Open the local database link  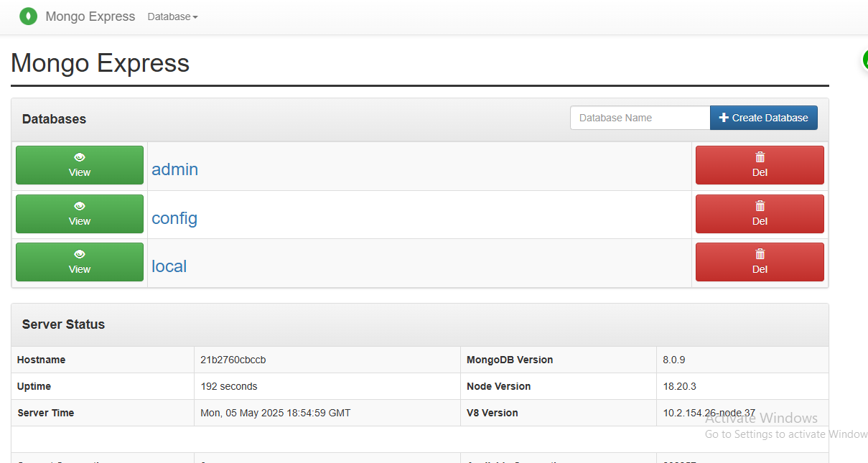(169, 266)
